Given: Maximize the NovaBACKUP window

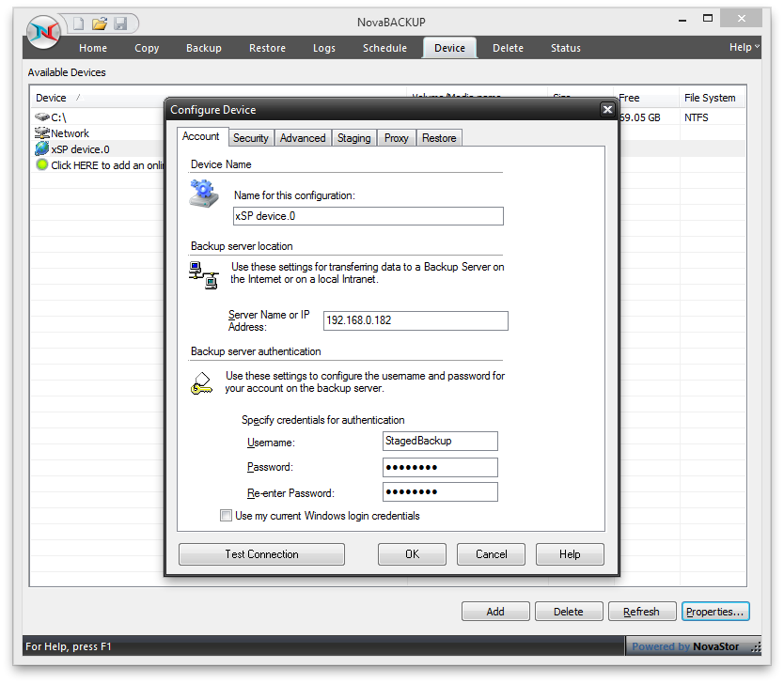Looking at the screenshot, I should (x=708, y=19).
